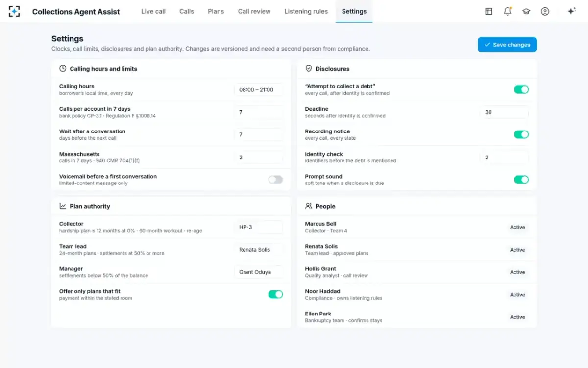588x368 pixels.
Task: Click "Quality analyst · call review" text
Action: point(336,276)
